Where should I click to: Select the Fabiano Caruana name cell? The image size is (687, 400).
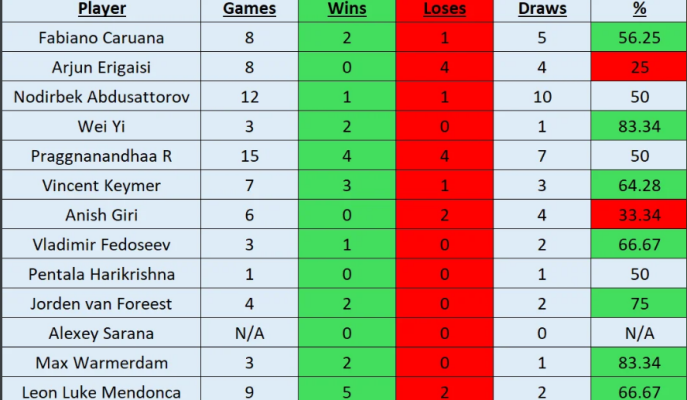(100, 39)
